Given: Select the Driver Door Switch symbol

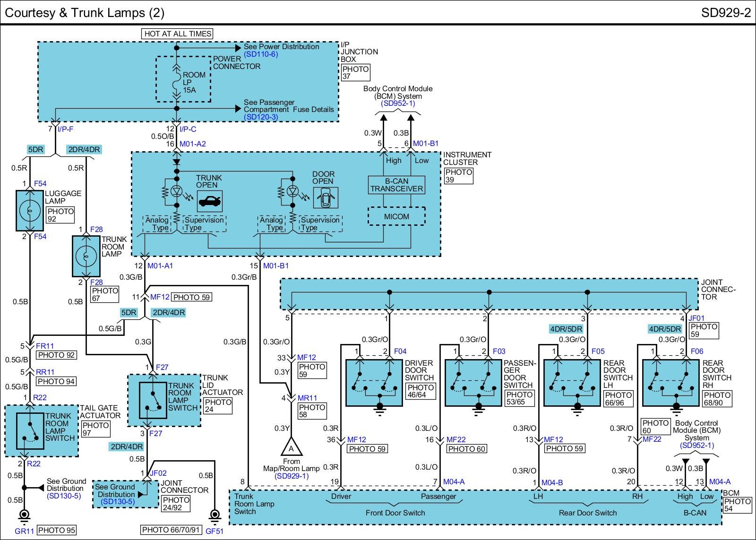Looking at the screenshot, I should click(x=374, y=383).
